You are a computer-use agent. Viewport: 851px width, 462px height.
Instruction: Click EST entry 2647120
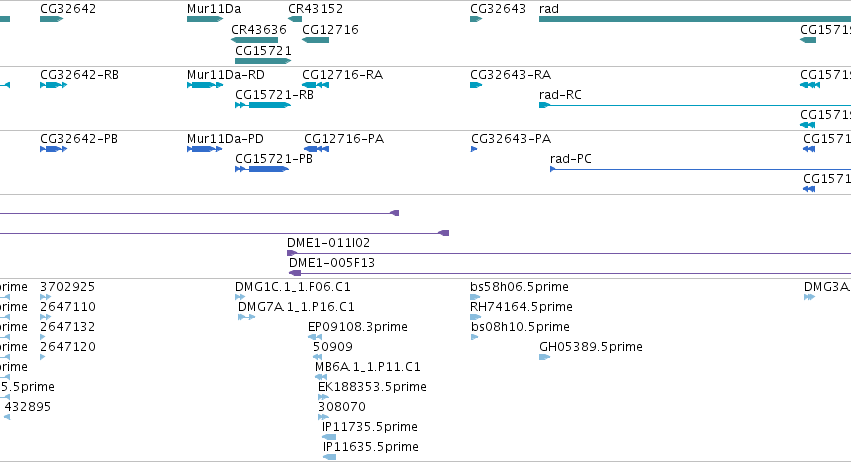pyautogui.click(x=68, y=347)
